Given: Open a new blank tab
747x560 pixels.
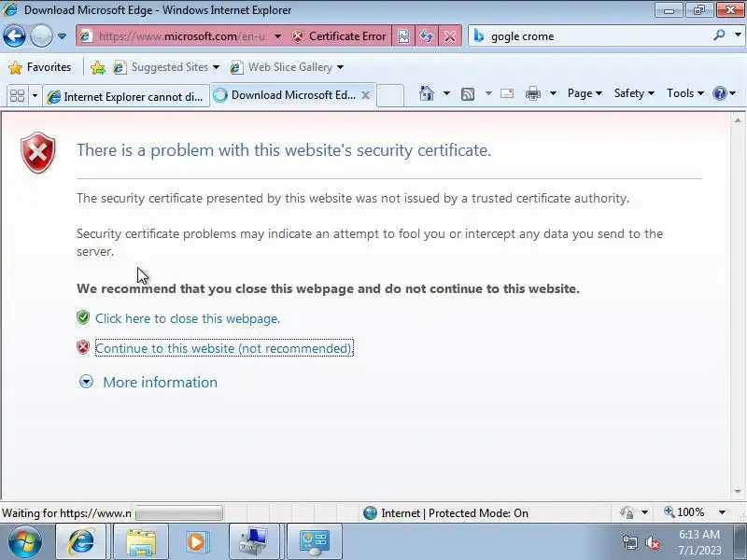Looking at the screenshot, I should coord(390,95).
